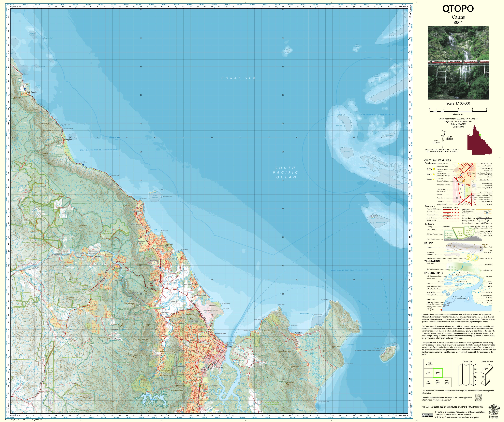The image size is (504, 422).
Task: Click the CORAL SEA label on map
Action: (x=238, y=78)
